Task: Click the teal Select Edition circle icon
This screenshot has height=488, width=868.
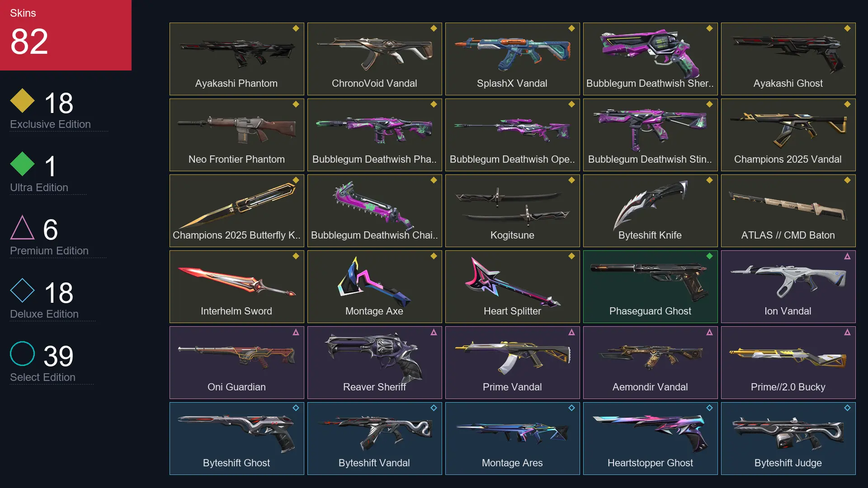Action: (22, 354)
